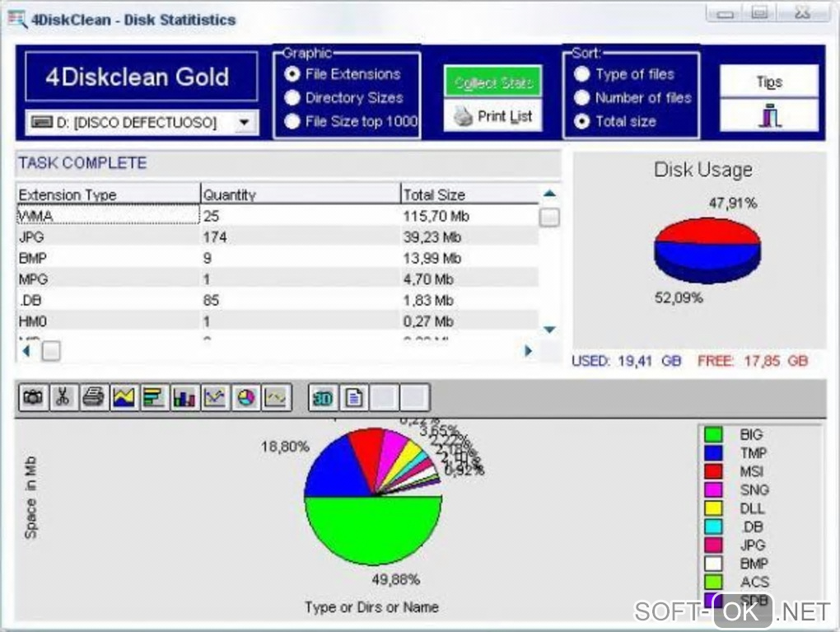Click the Collect Stats button
Viewport: 840px width, 632px height.
coord(492,82)
